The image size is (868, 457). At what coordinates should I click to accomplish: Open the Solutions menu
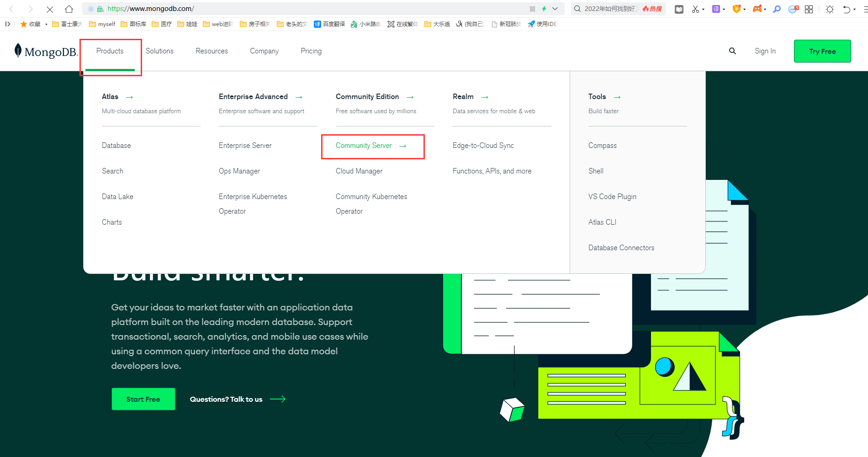(x=159, y=51)
